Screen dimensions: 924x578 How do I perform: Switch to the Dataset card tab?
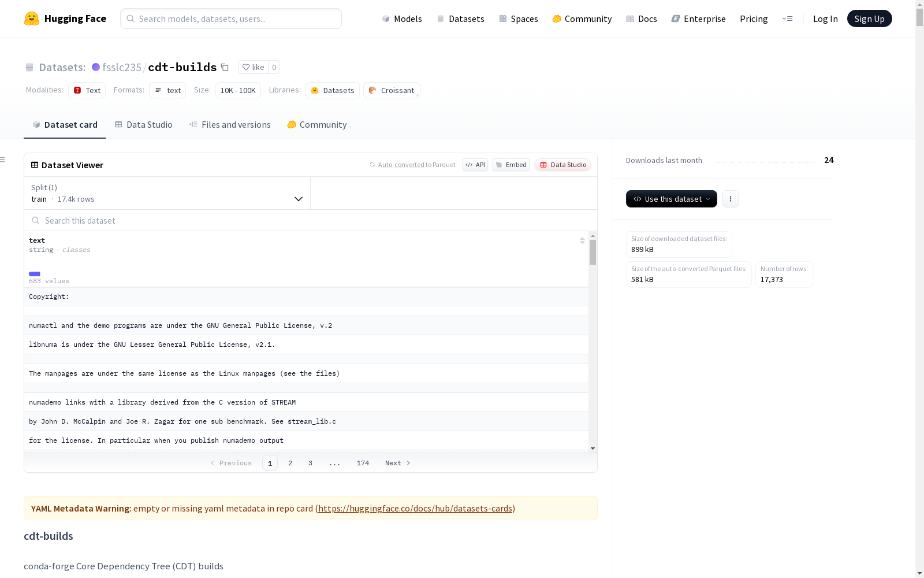pos(65,125)
